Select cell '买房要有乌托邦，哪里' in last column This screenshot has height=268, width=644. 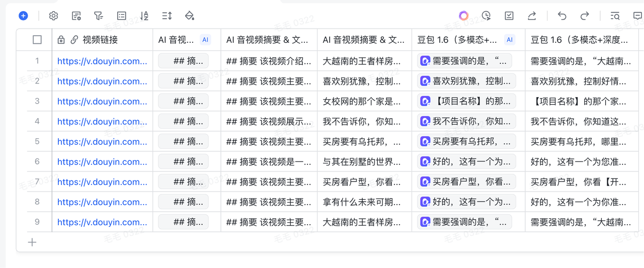(582, 141)
